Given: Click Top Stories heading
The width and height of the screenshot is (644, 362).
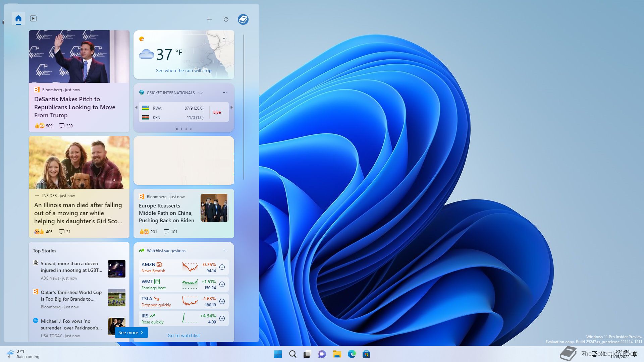Looking at the screenshot, I should 45,251.
